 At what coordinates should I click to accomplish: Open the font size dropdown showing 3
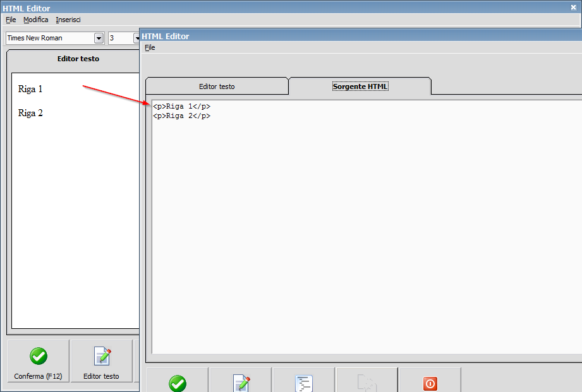pyautogui.click(x=137, y=39)
